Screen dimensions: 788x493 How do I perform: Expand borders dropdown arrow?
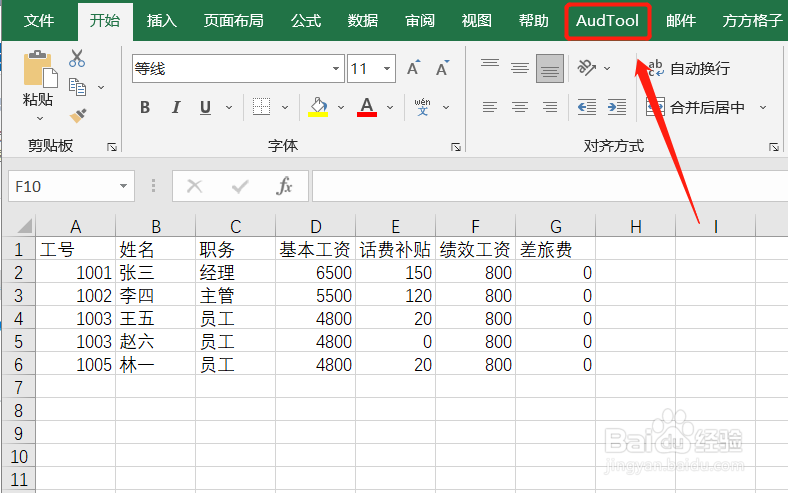click(x=285, y=107)
